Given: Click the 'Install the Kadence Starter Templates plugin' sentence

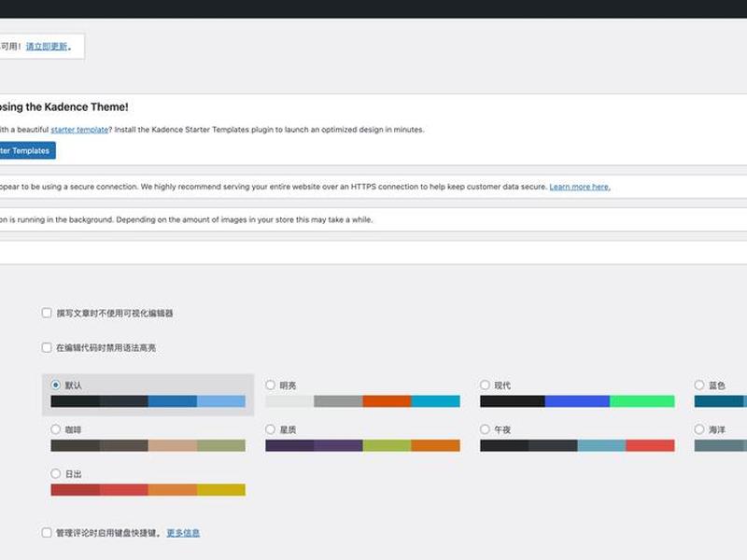Looking at the screenshot, I should [x=269, y=130].
